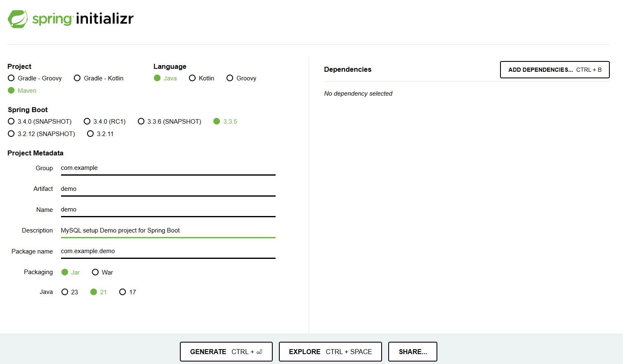Select Spring Boot 3.2.11 version
This screenshot has height=364, width=623.
tap(100, 134)
